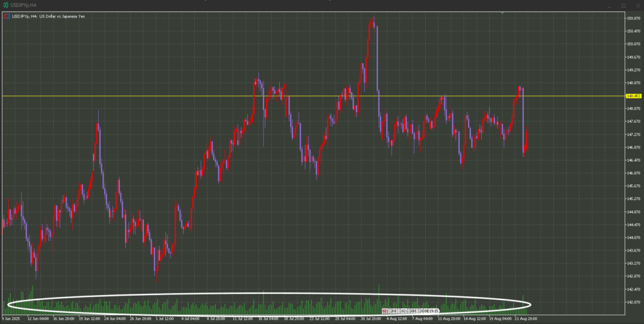This screenshot has height=324, width=644.
Task: Select the yellow horizontal line on chart
Action: click(x=189, y=96)
